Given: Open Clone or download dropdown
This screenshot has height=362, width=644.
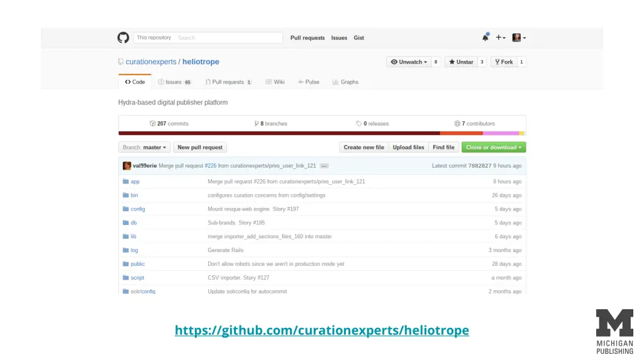Looking at the screenshot, I should (494, 147).
